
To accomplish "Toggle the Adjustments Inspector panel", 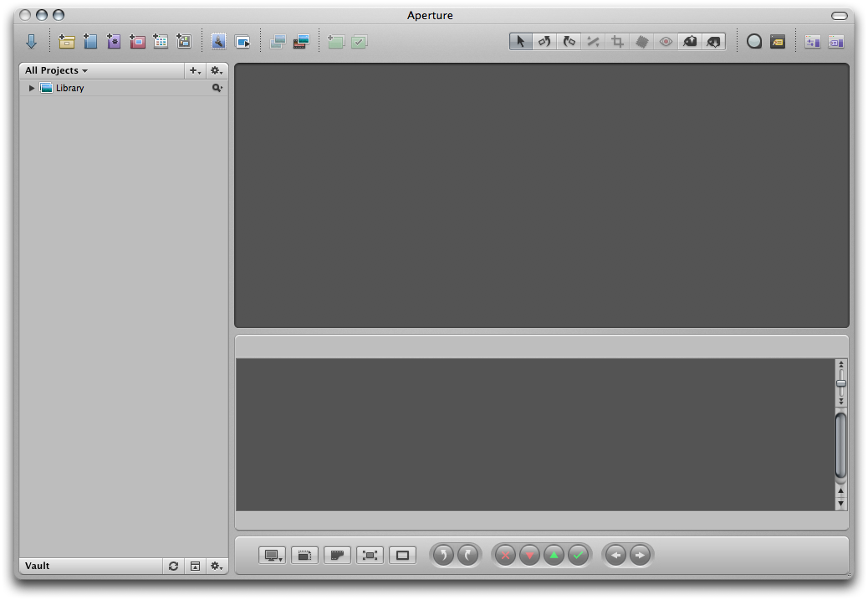I will click(812, 41).
